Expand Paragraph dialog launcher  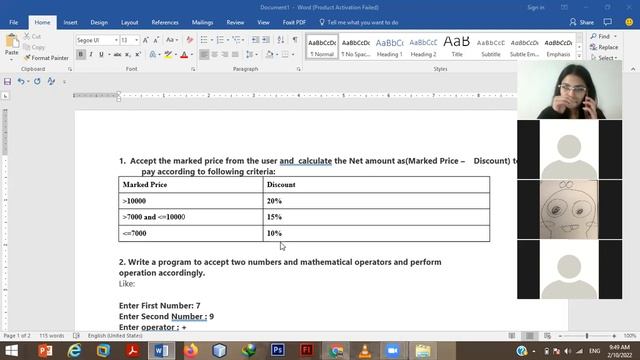(x=299, y=69)
